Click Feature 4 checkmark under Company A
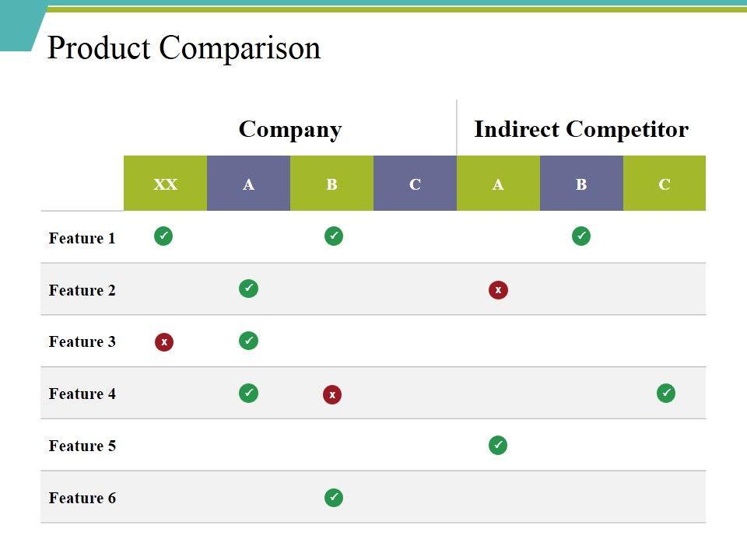This screenshot has height=560, width=747. tap(248, 393)
